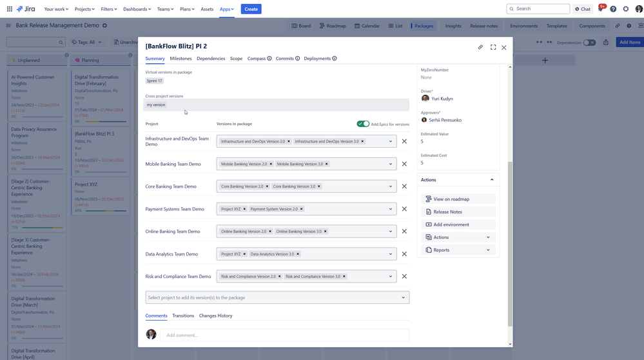Screen dimensions: 644x360
Task: Remove the Payment System Version 2.0 tag
Action: pyautogui.click(x=302, y=209)
